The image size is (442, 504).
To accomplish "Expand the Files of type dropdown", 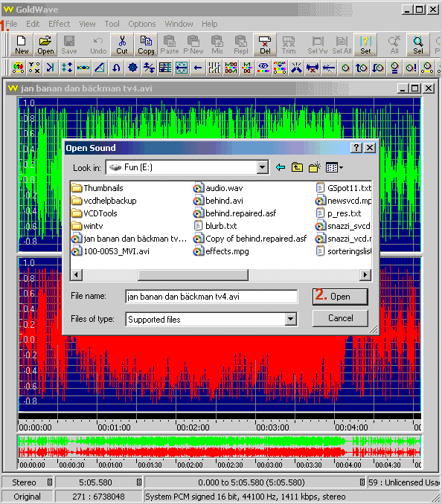I will [290, 319].
